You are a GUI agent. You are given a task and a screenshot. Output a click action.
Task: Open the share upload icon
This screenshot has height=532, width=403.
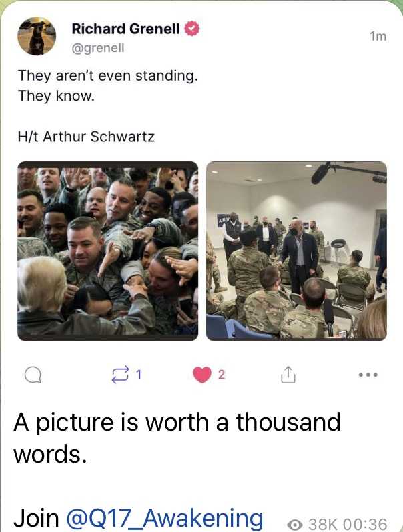(288, 375)
